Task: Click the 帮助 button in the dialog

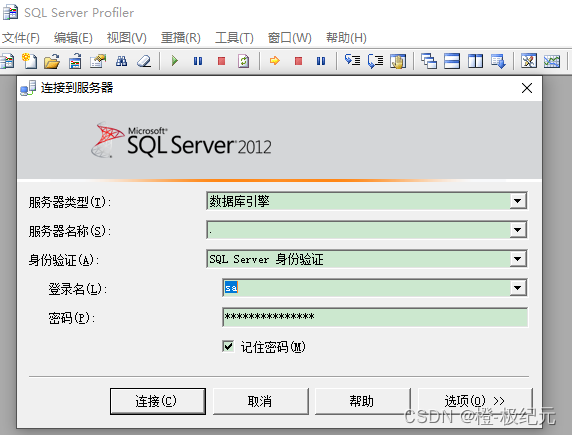Action: (362, 401)
